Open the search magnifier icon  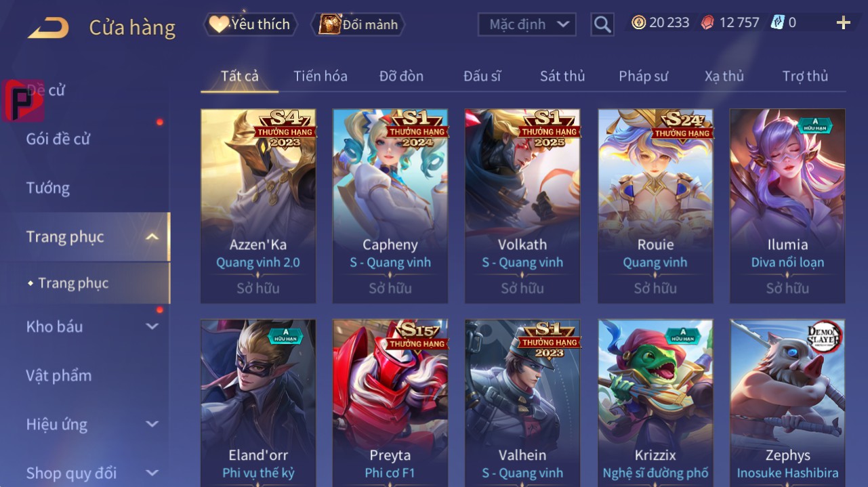(602, 24)
